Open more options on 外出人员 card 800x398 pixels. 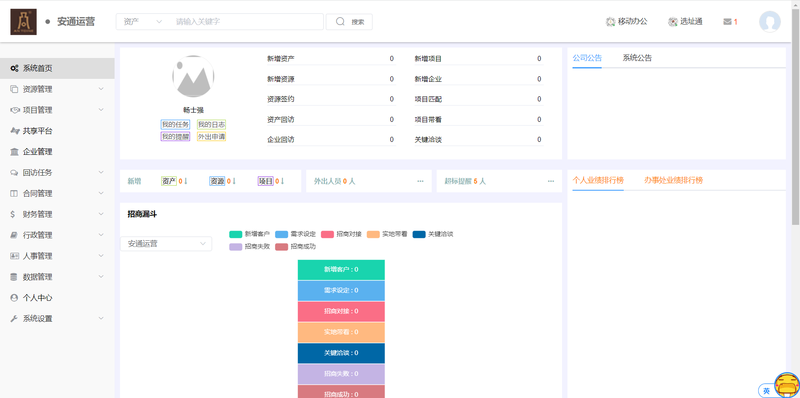point(420,181)
